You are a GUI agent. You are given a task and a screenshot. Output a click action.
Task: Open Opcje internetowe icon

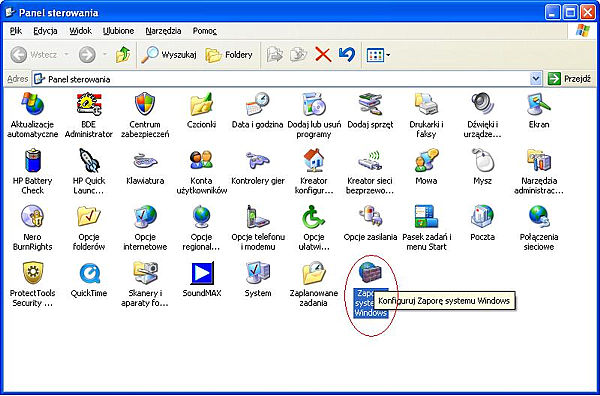(145, 217)
